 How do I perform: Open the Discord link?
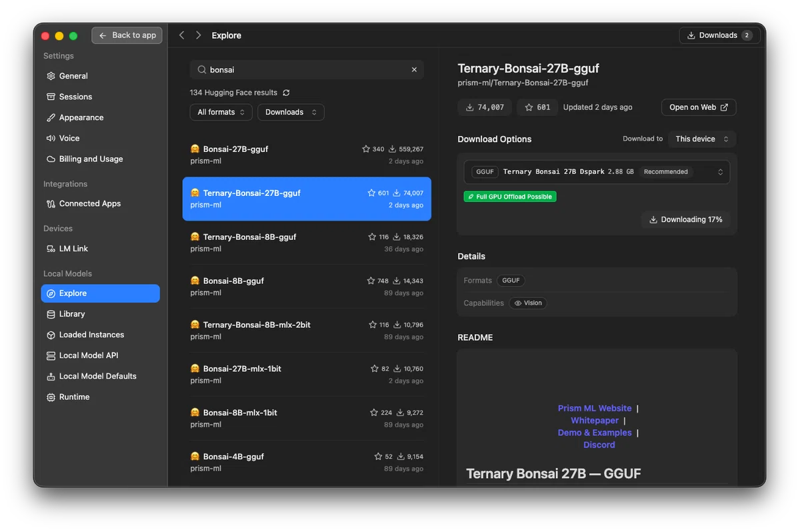pos(599,445)
